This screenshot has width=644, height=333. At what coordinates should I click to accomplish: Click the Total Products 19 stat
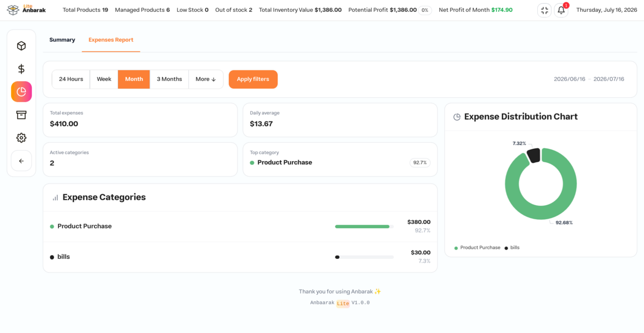click(85, 10)
